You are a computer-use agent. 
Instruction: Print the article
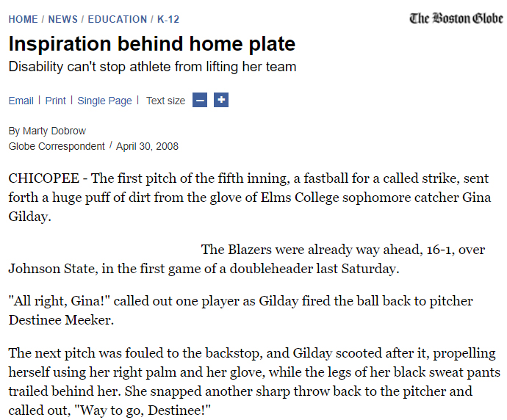pyautogui.click(x=55, y=101)
